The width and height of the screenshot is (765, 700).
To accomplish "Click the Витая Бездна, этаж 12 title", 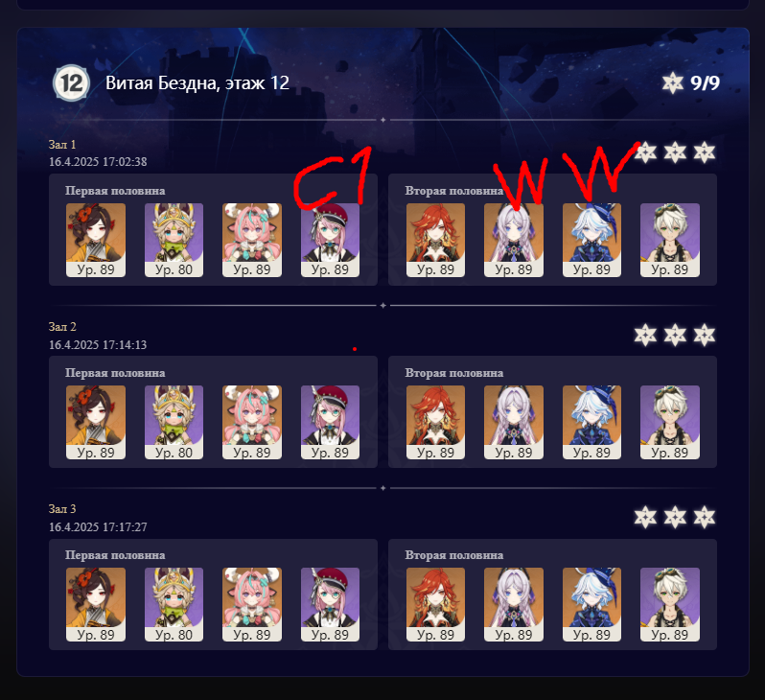I will click(x=197, y=83).
